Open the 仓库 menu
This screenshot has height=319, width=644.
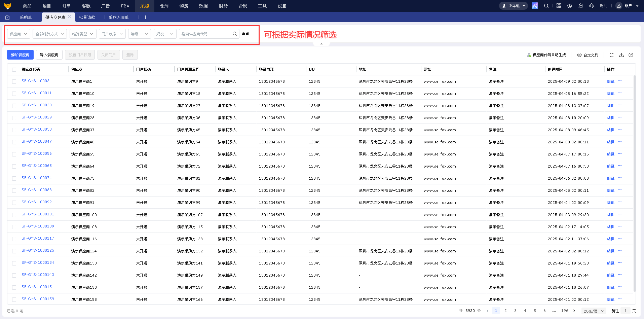[164, 6]
